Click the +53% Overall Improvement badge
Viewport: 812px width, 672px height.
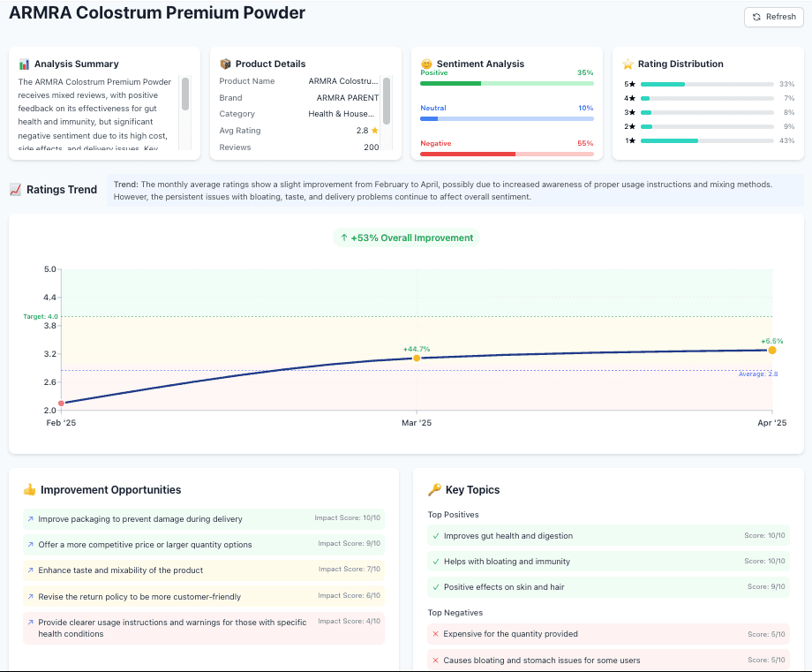[x=405, y=237]
